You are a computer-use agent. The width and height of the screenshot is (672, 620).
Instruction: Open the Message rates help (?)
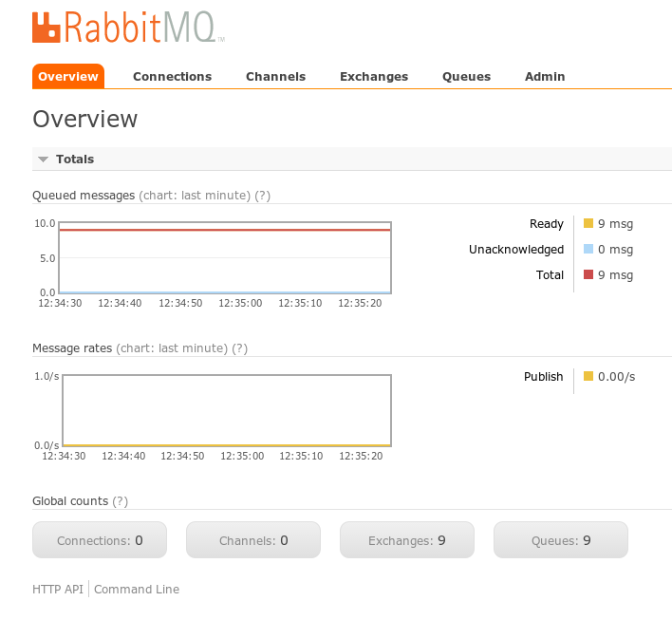[239, 348]
